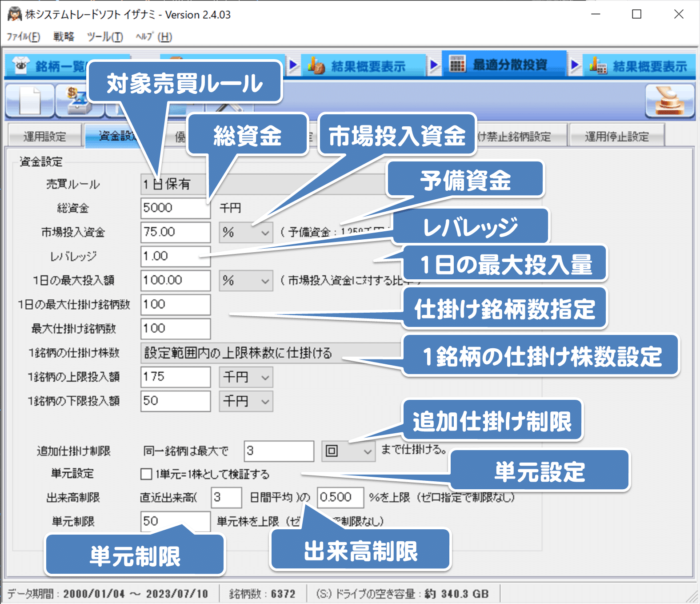Viewport: 700px width, 604px height.
Task: Click the play arrow before 最適分散投資
Action: (434, 66)
